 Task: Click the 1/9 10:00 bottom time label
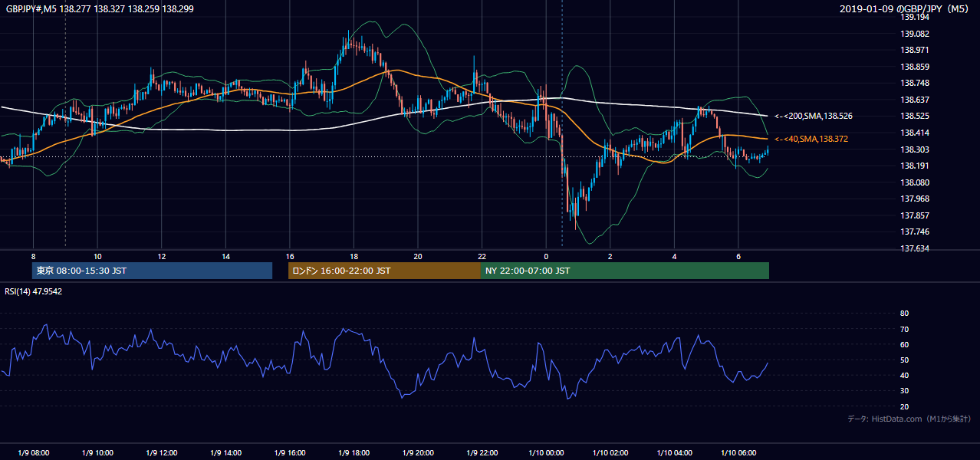(98, 453)
